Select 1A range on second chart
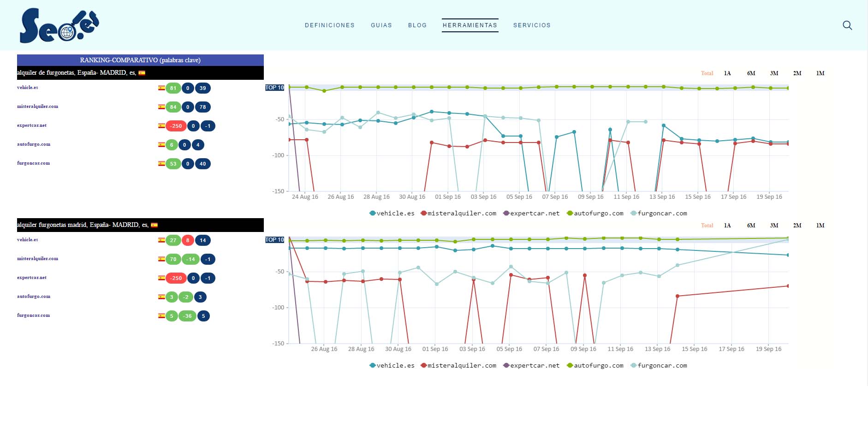868x422 pixels. 727,226
